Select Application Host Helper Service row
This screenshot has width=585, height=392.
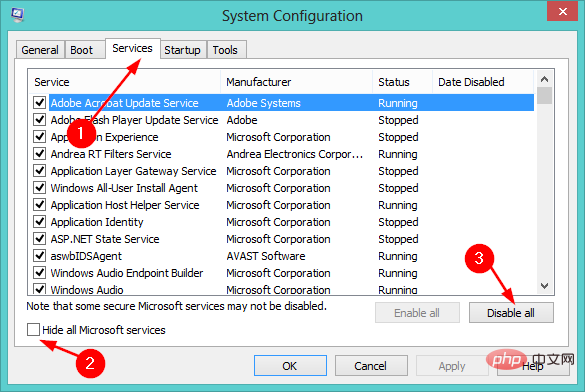point(281,205)
